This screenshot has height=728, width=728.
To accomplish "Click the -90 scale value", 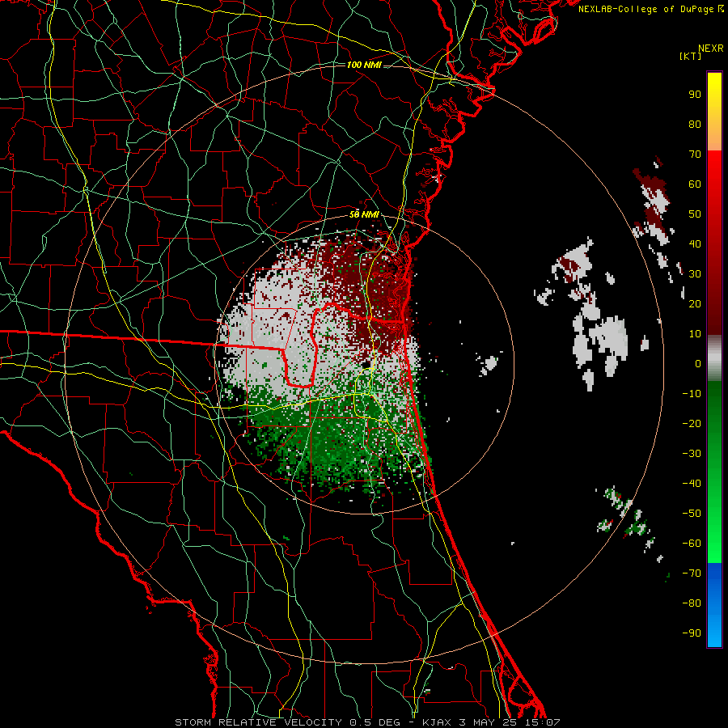I will point(692,633).
